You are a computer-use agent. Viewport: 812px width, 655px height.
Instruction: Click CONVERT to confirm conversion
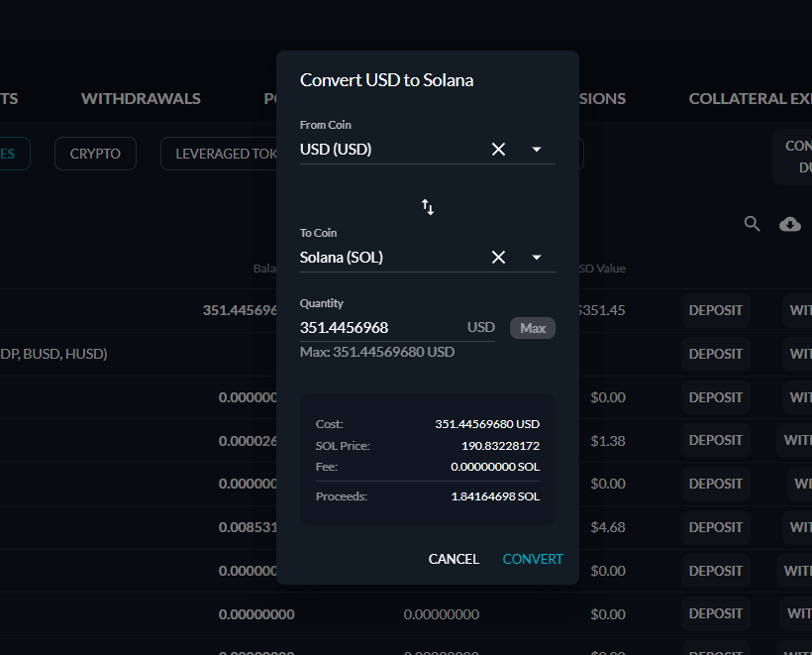click(533, 559)
